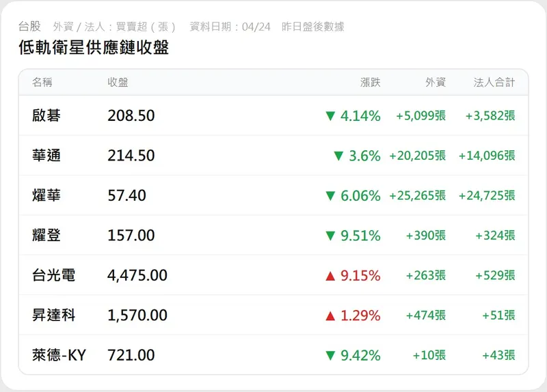Click the green down arrow beside 4.14%
The height and width of the screenshot is (392, 547).
[x=330, y=116]
